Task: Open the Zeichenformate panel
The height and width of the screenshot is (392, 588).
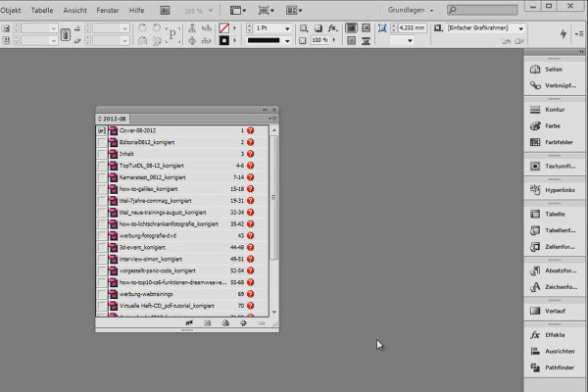Action: pyautogui.click(x=555, y=287)
